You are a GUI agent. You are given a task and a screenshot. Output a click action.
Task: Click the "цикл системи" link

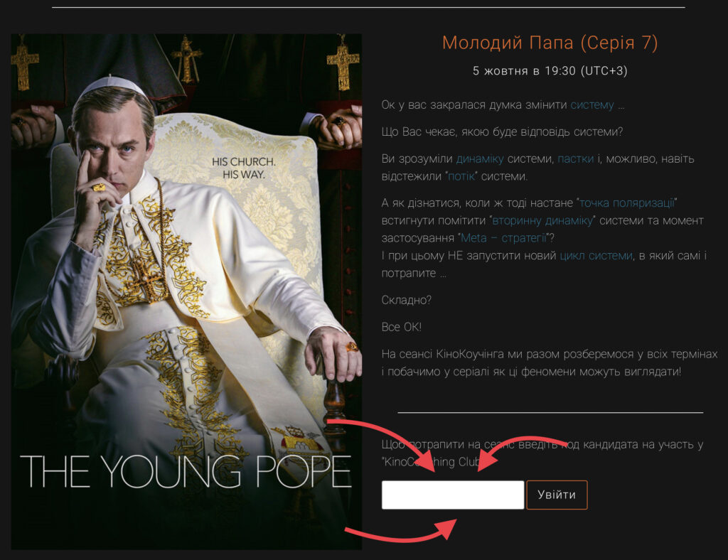pyautogui.click(x=596, y=256)
